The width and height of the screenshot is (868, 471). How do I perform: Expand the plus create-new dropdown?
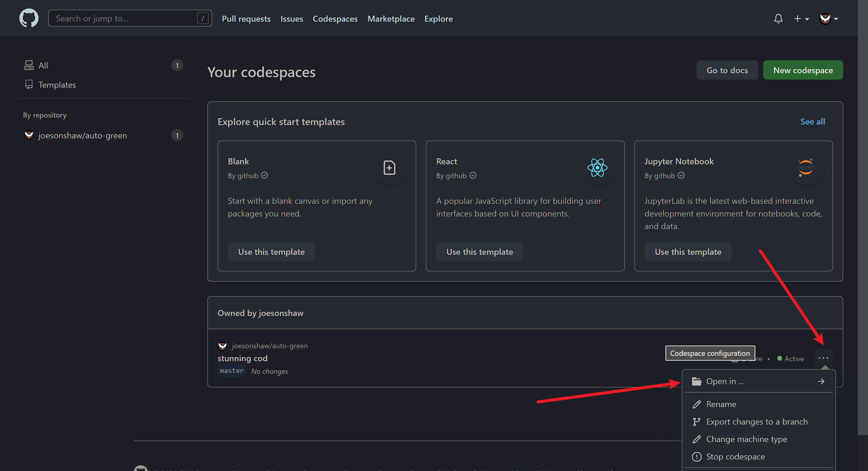(x=801, y=19)
